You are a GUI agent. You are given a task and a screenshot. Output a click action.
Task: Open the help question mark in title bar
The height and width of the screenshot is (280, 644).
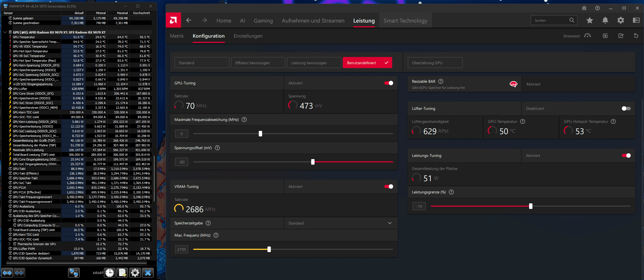(597, 8)
